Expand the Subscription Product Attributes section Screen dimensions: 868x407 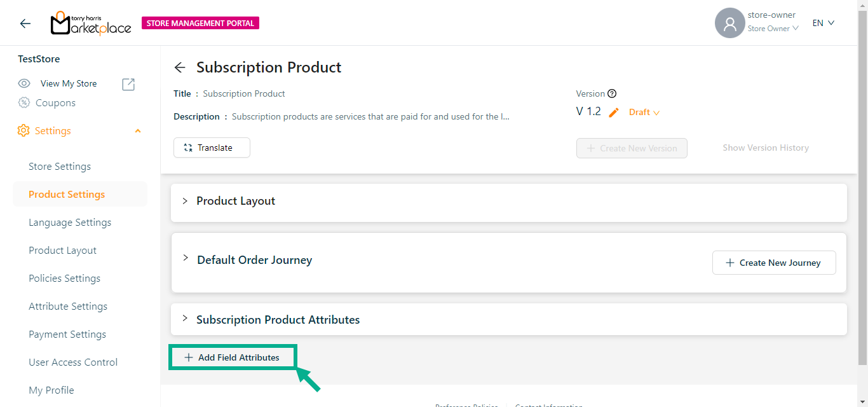(x=185, y=319)
